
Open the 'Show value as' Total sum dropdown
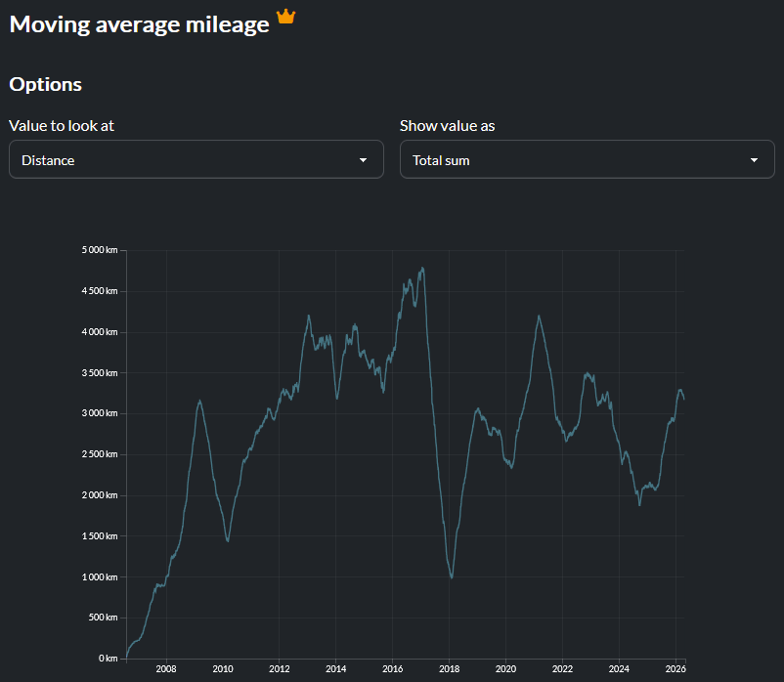pyautogui.click(x=587, y=159)
